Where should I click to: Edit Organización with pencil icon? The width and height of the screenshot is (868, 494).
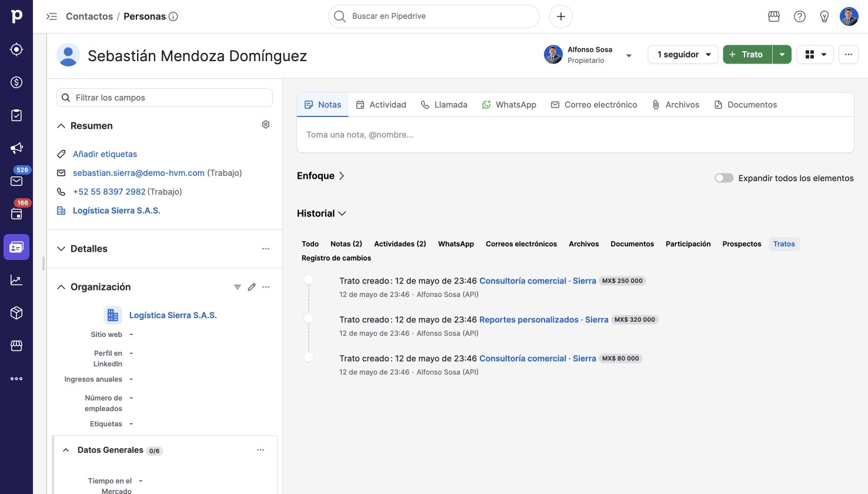[x=252, y=287]
